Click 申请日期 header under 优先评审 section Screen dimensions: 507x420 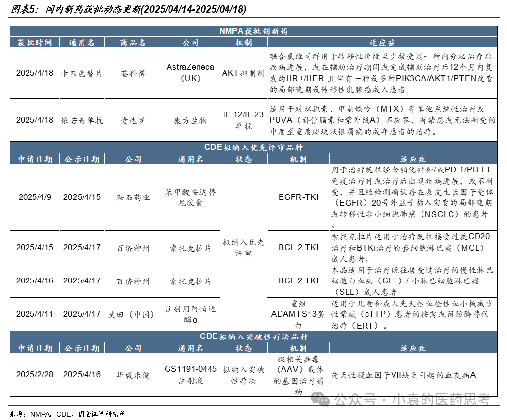coord(34,159)
